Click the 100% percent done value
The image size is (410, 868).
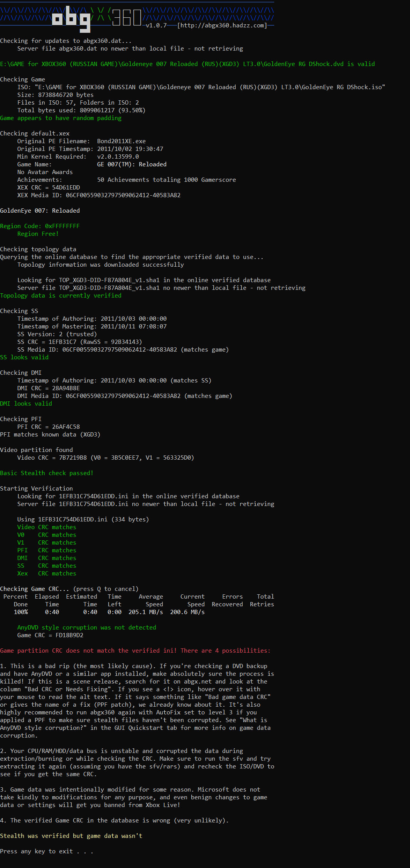click(x=21, y=612)
